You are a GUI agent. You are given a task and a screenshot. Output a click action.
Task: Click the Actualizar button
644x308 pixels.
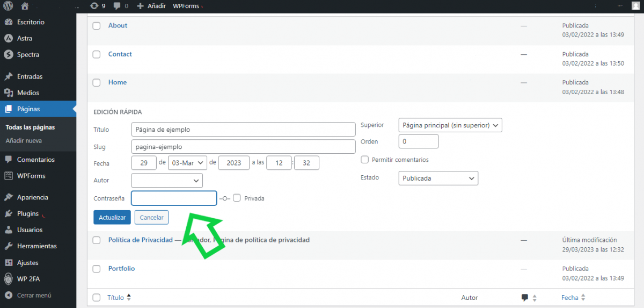(112, 217)
